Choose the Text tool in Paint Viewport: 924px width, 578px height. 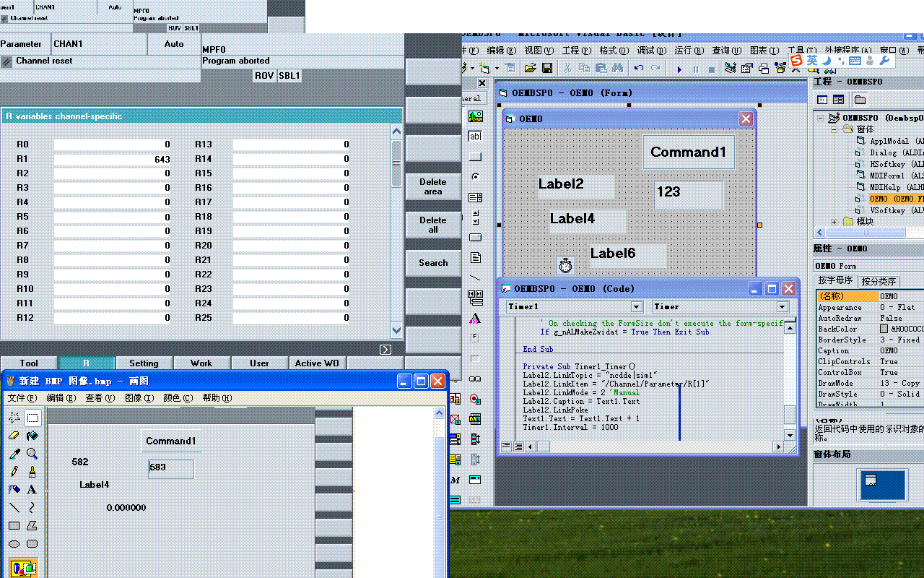[32, 489]
